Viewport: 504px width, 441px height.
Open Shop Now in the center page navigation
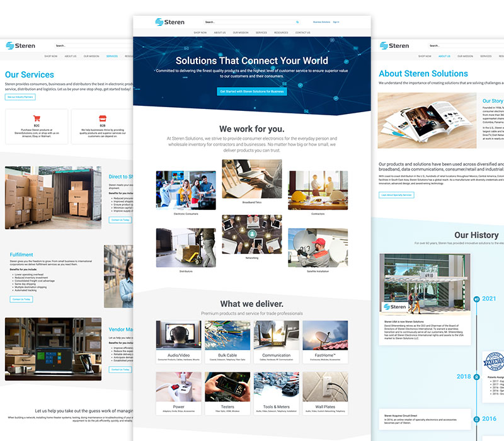(200, 33)
